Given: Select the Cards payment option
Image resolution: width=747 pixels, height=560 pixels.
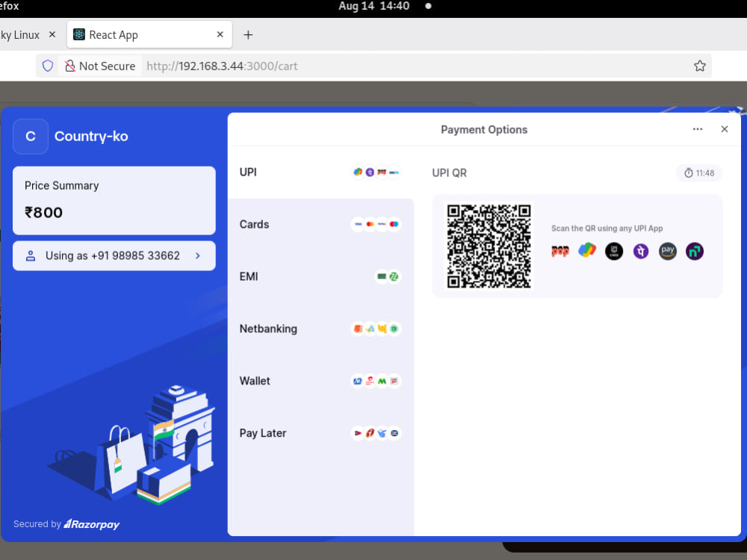Looking at the screenshot, I should [x=320, y=224].
